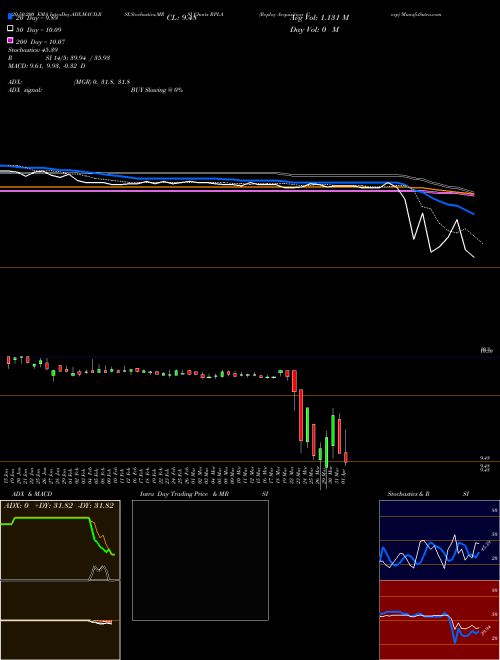Screen dimensions: 500x660
Task: Click the 'Stochastics & R' panel title
Action: tap(408, 494)
